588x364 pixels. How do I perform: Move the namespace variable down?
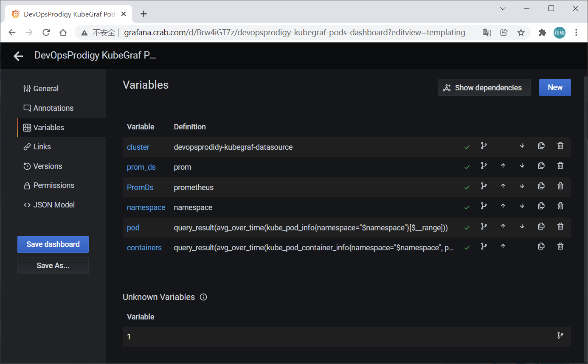pyautogui.click(x=522, y=206)
